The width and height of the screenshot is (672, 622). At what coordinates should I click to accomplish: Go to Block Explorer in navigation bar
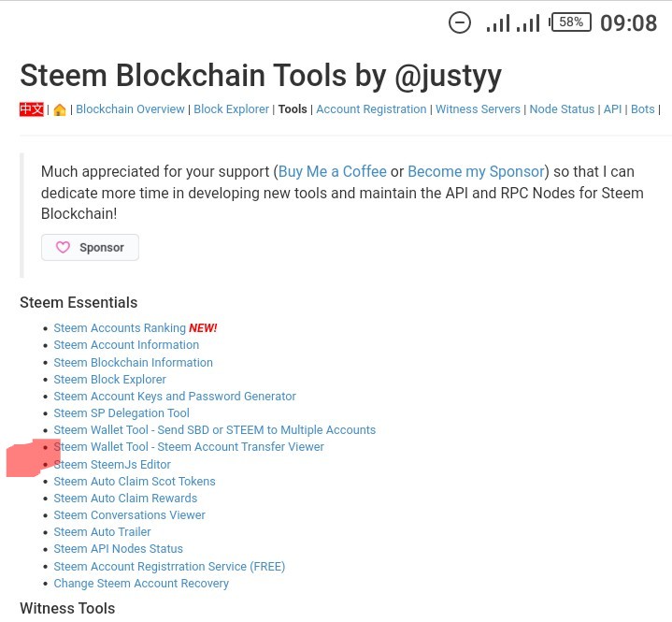click(x=231, y=109)
